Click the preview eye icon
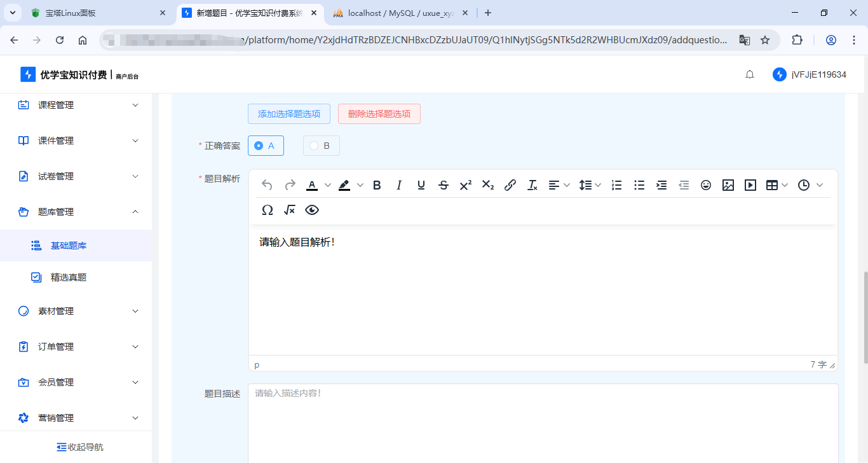This screenshot has width=868, height=463. click(x=311, y=211)
